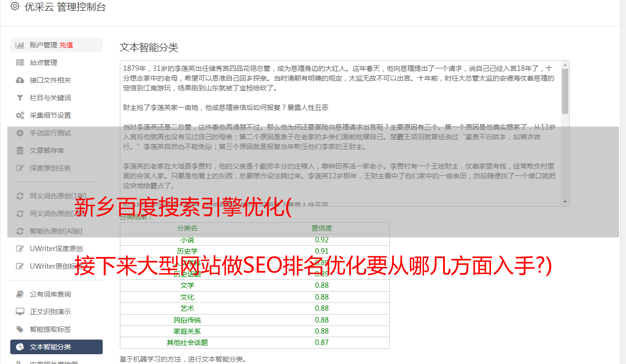Click the 基于机器学习的方法 description text
This screenshot has height=364, width=626.
[183, 359]
